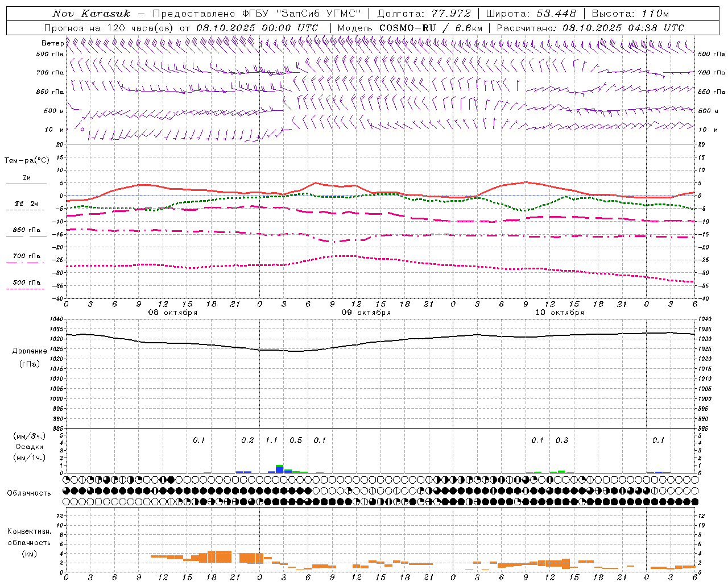
Task: Click the 700 гПа entry in temperature legend
Action: [x=27, y=256]
